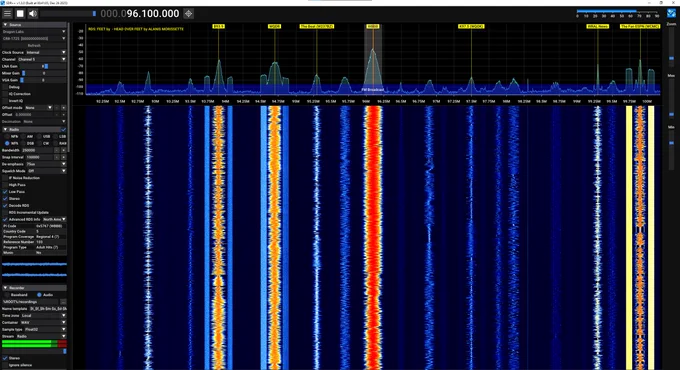The width and height of the screenshot is (680, 370).
Task: Select the WQDR station bookmark label
Action: click(x=274, y=26)
